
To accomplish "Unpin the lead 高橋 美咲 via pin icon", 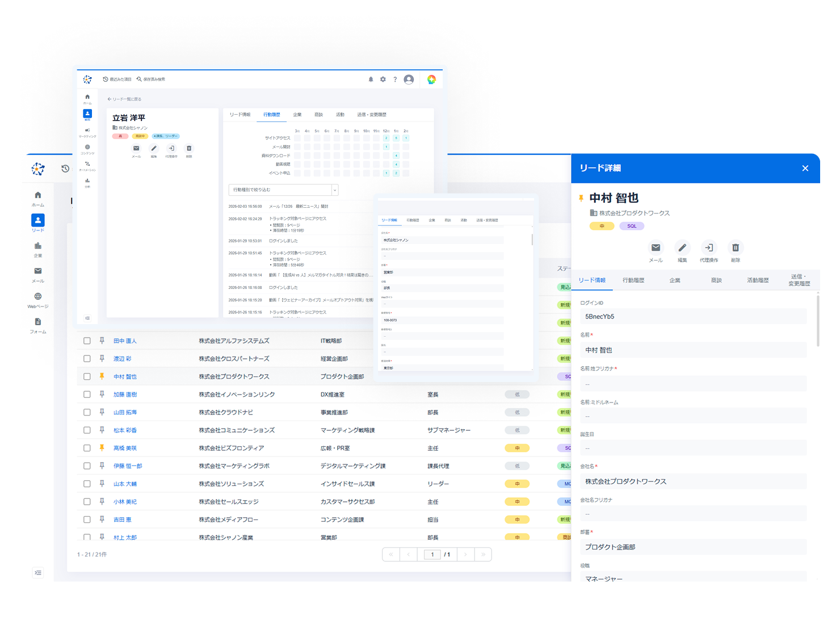I will point(102,448).
